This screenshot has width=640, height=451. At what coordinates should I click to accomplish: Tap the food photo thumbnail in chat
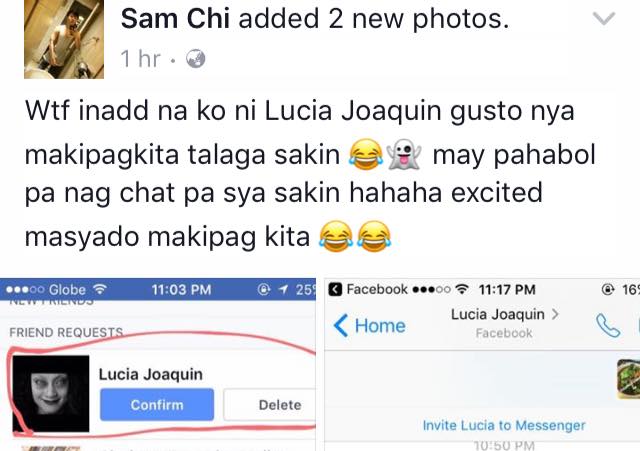[x=629, y=379]
